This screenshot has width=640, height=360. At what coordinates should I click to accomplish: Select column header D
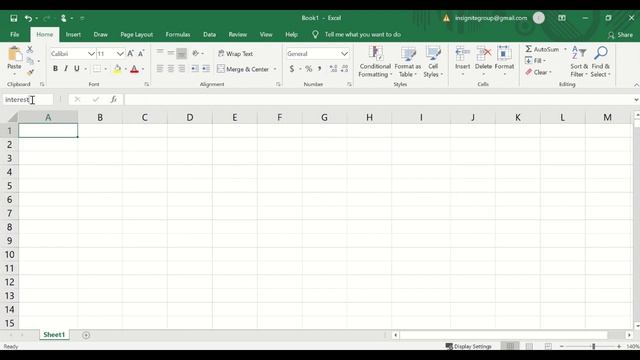(190, 118)
